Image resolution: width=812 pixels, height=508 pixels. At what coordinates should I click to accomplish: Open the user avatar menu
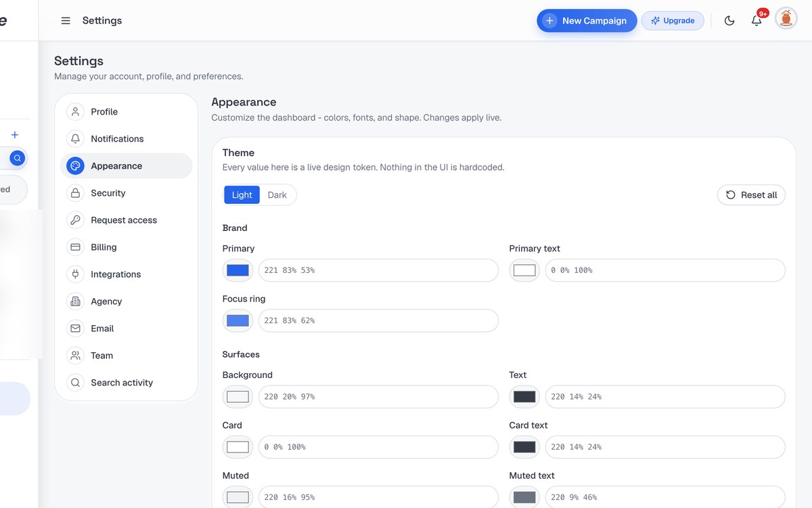tap(786, 18)
